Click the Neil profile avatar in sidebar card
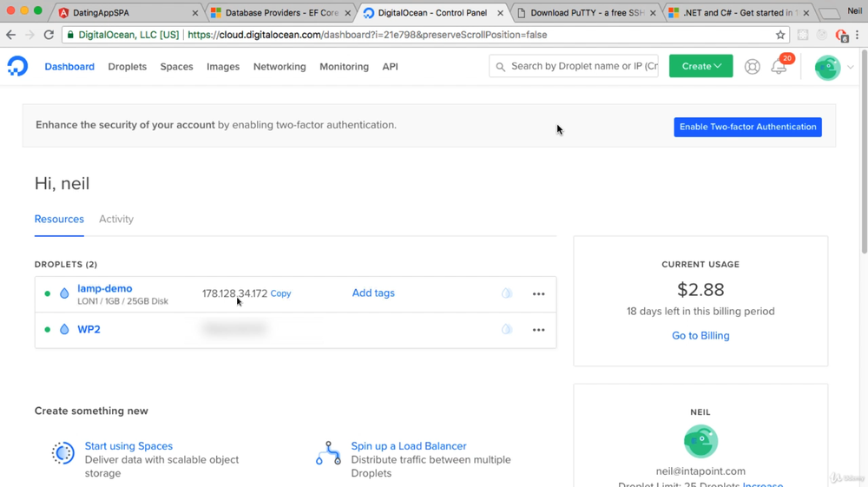This screenshot has width=868, height=487. (700, 441)
